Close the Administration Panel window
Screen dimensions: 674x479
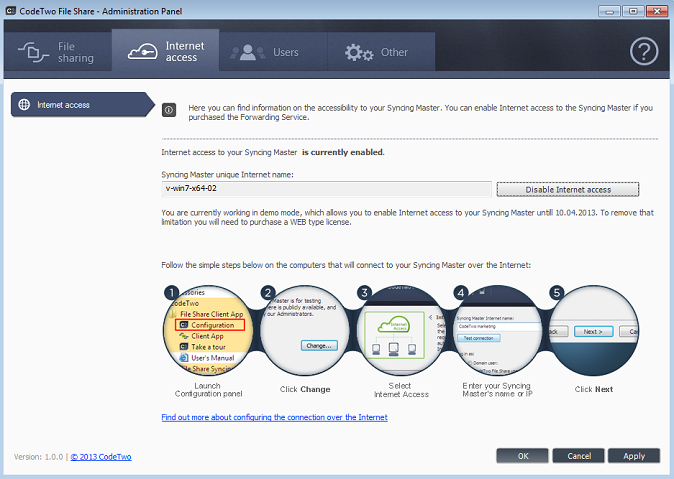coord(657,11)
